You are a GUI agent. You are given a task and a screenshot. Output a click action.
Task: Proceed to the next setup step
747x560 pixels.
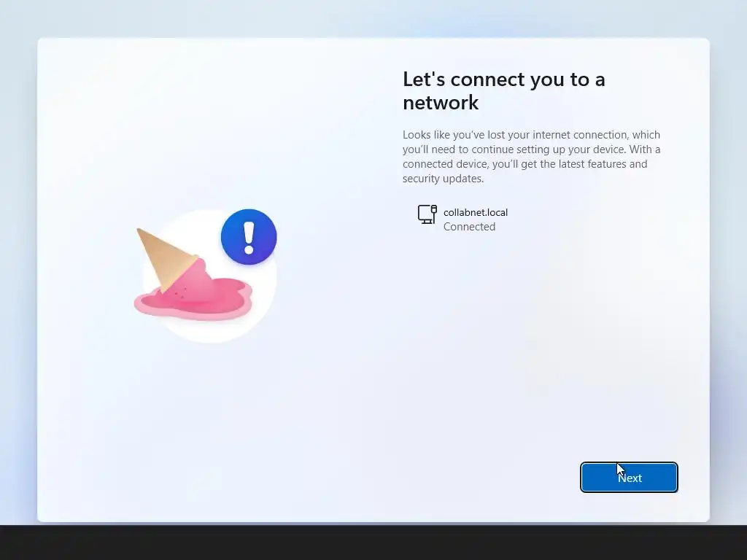[629, 477]
